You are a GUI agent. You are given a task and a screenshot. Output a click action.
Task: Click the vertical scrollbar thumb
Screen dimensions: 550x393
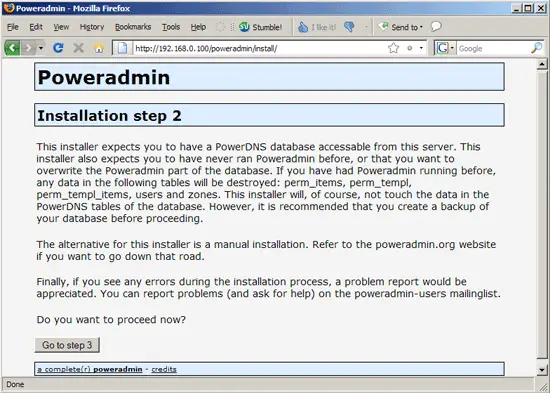[x=542, y=214]
